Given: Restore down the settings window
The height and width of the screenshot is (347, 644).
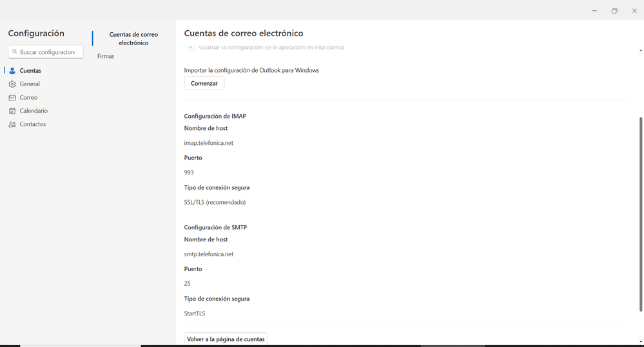Looking at the screenshot, I should (614, 11).
